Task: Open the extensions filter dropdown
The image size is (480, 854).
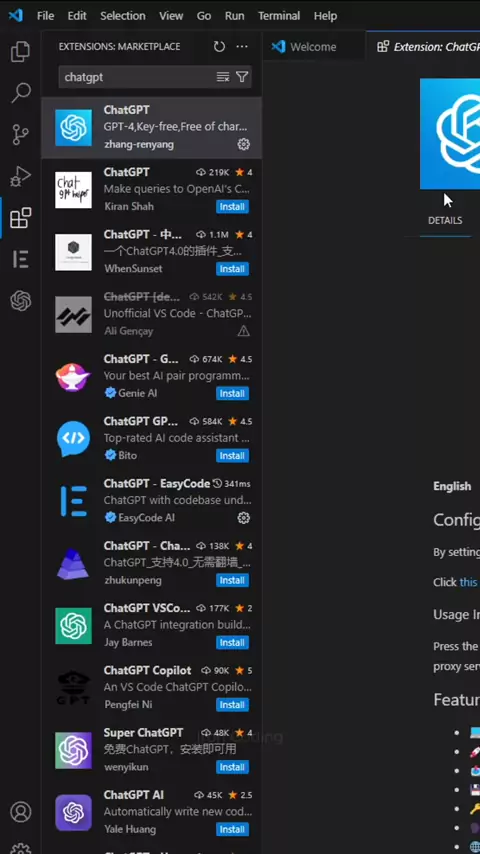Action: click(242, 77)
